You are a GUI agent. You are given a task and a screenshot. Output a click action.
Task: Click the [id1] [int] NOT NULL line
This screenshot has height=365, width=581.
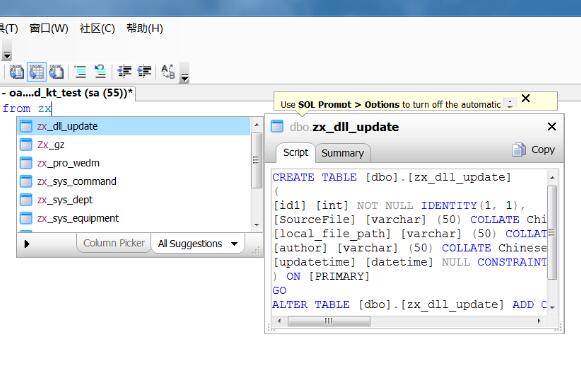pyautogui.click(x=399, y=206)
